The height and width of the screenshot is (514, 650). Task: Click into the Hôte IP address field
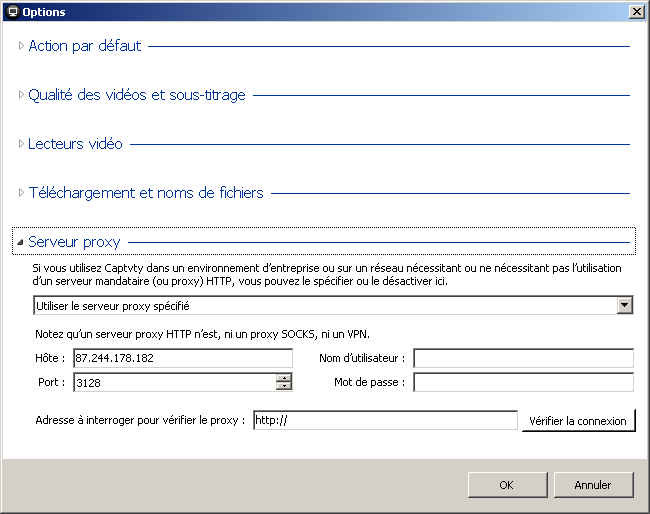183,358
